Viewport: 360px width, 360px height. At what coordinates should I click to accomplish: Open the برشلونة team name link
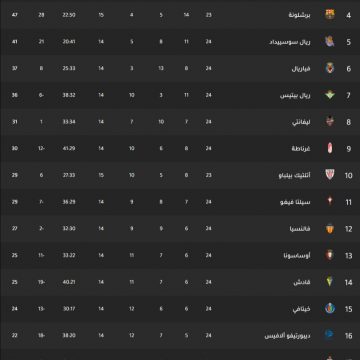(x=300, y=15)
